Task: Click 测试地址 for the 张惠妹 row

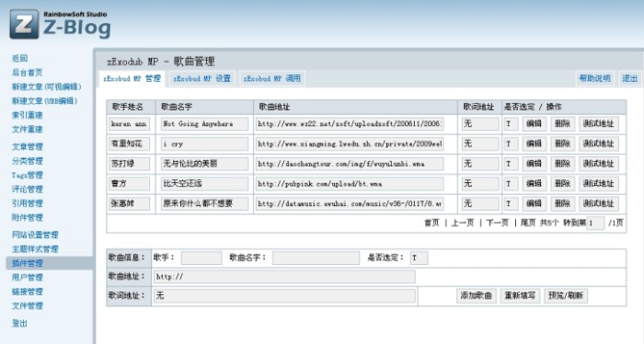Action: pos(599,203)
